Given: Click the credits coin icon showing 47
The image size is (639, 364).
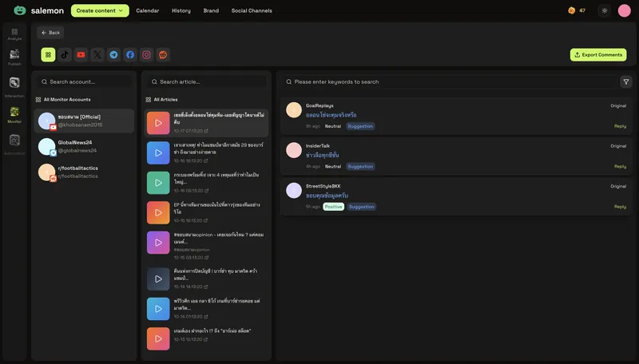Looking at the screenshot, I should [x=571, y=10].
